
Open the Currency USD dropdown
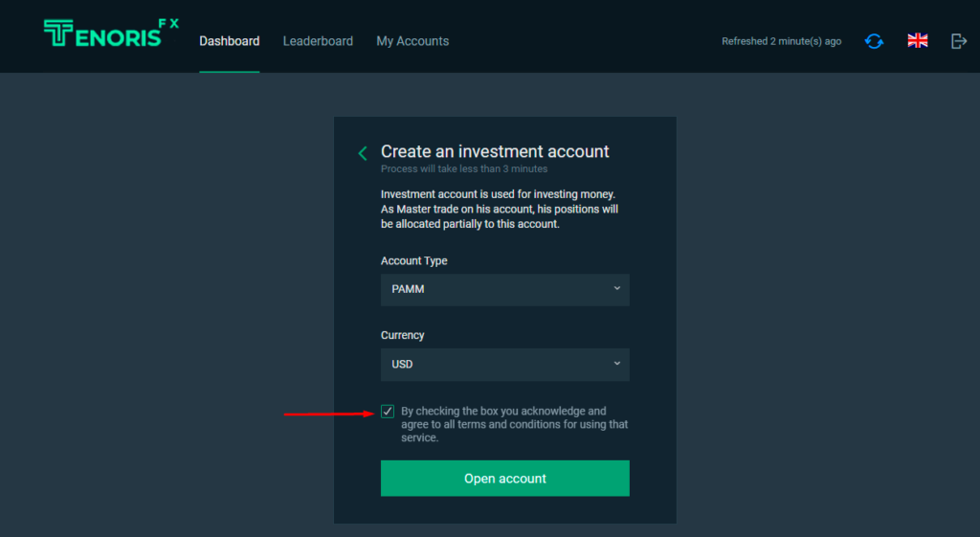504,364
